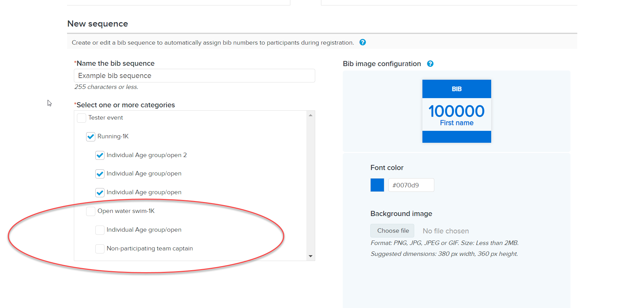Open help icon beside bib sequence description
The image size is (644, 308).
(363, 42)
